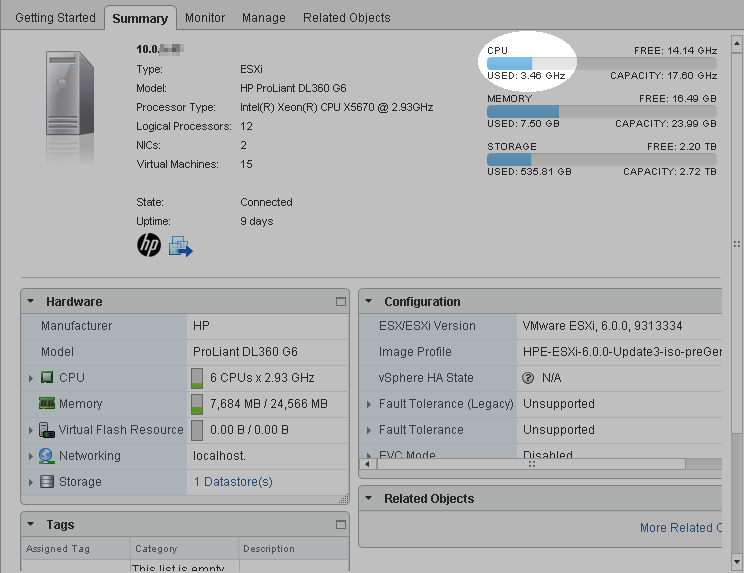Open the Manage tab

(264, 18)
